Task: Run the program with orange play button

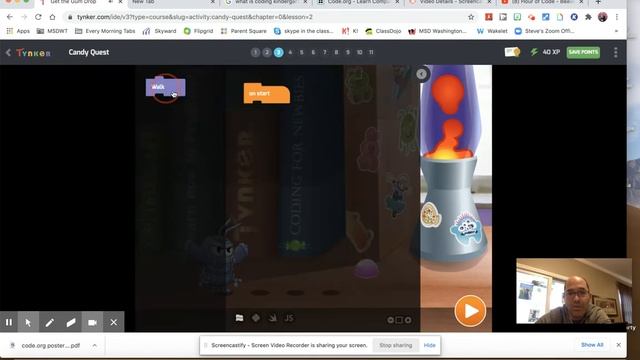Action: pos(470,311)
